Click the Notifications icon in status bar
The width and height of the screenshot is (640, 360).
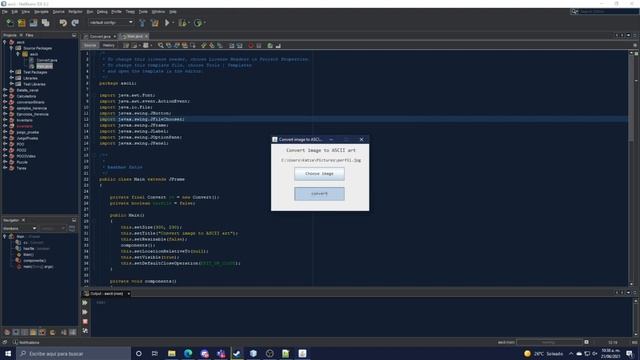(15, 342)
